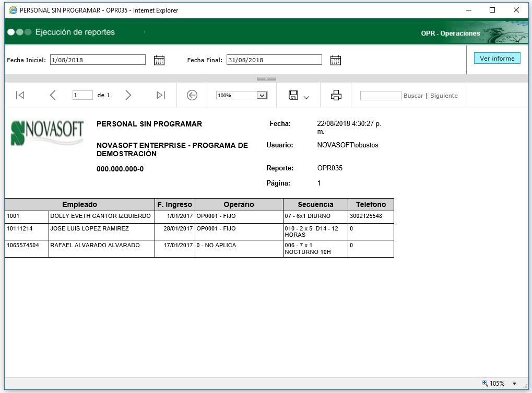
Task: Click the Fecha Final date field
Action: coord(274,60)
